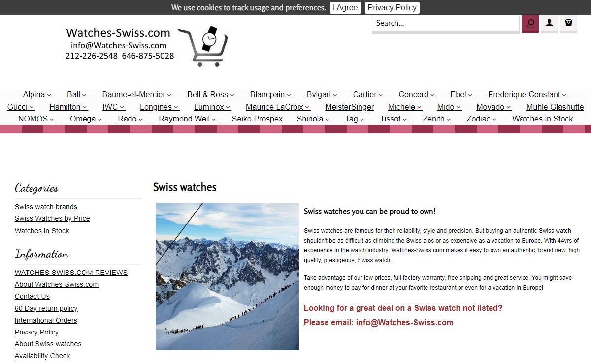Expand the Mido brand menu
Screen dimensions: 591x364
(x=449, y=107)
